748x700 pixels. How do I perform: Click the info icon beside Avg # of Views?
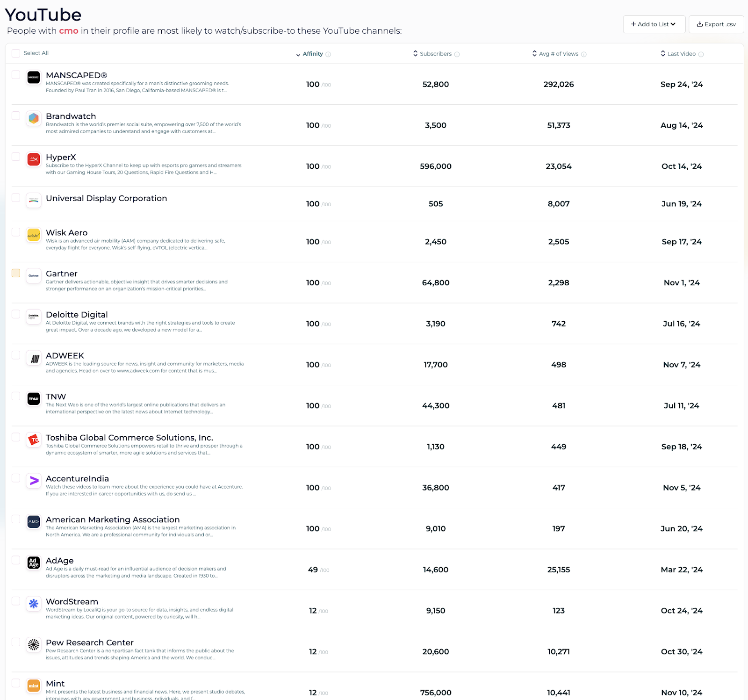(584, 54)
